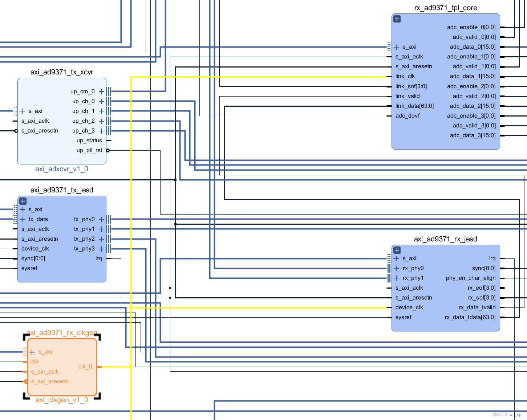527x420 pixels.
Task: Select the up_status pin on tx_xcvr
Action: pos(89,140)
